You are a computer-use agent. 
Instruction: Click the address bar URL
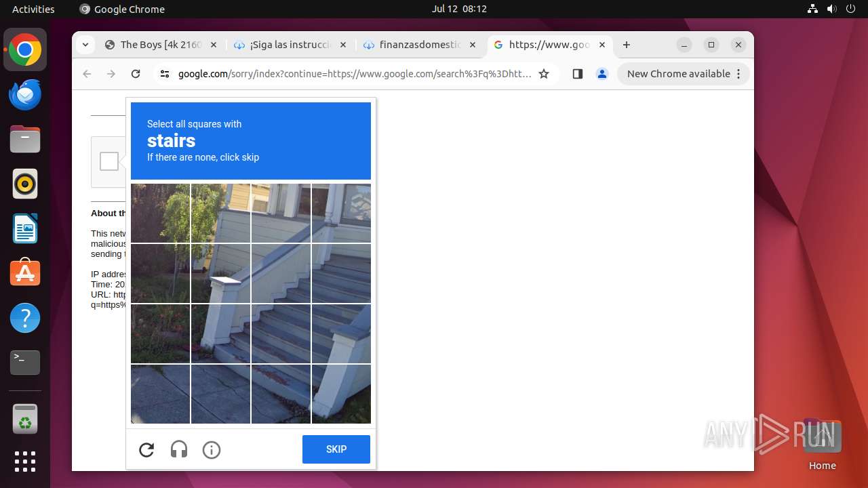pos(355,74)
